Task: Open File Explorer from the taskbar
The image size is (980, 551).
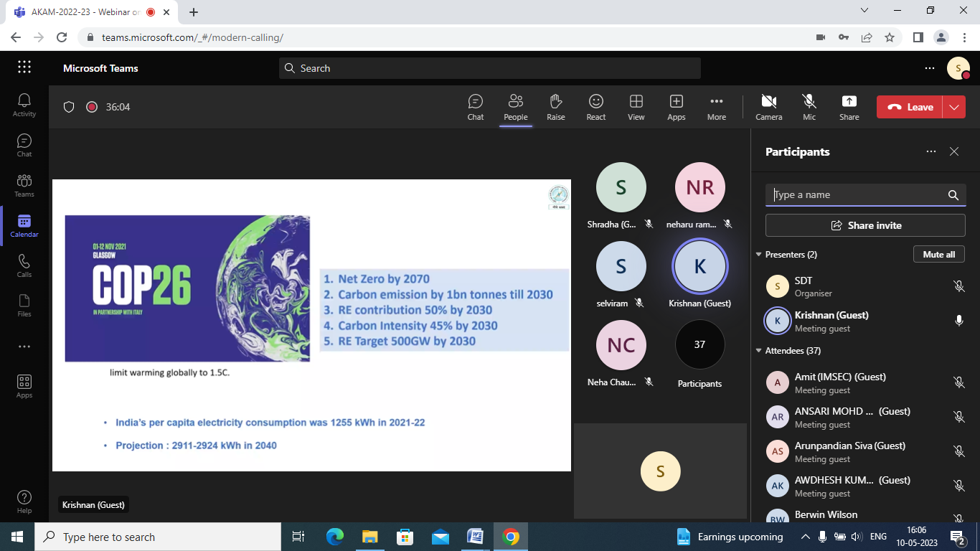Action: click(370, 537)
